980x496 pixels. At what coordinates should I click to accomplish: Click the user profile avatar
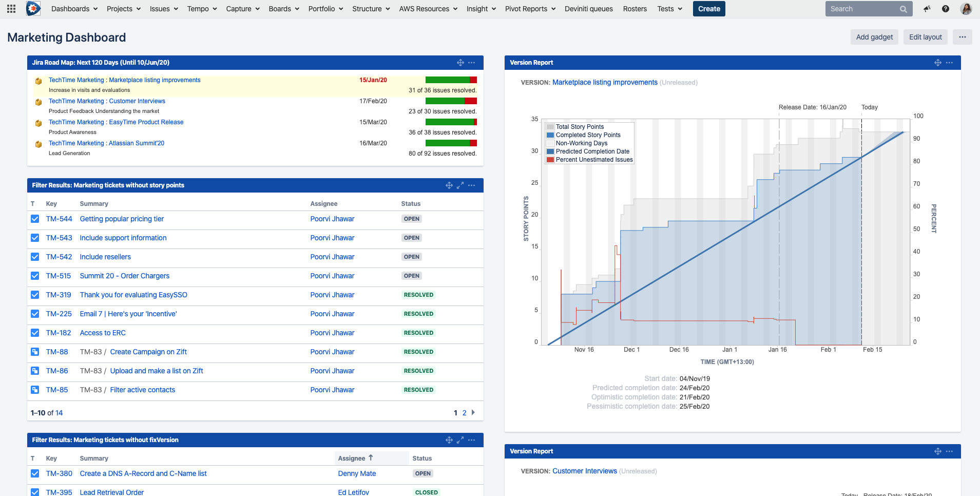(966, 9)
